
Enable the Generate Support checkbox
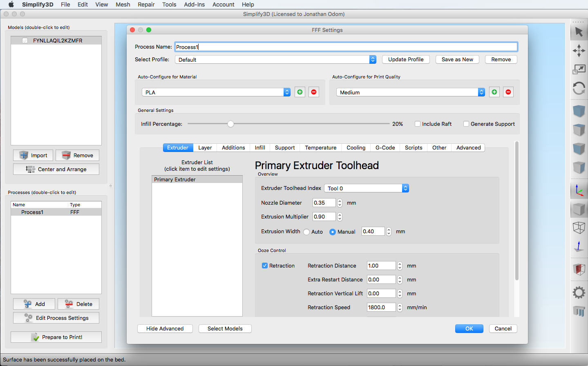tap(466, 124)
